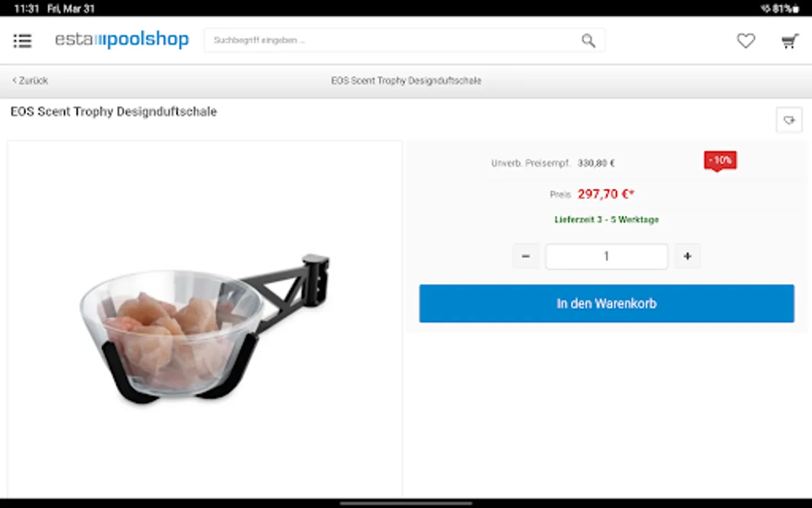Viewport: 812px width, 508px height.
Task: Tap the Lieferzeit 3 - 5 Werktage text
Action: [x=607, y=220]
